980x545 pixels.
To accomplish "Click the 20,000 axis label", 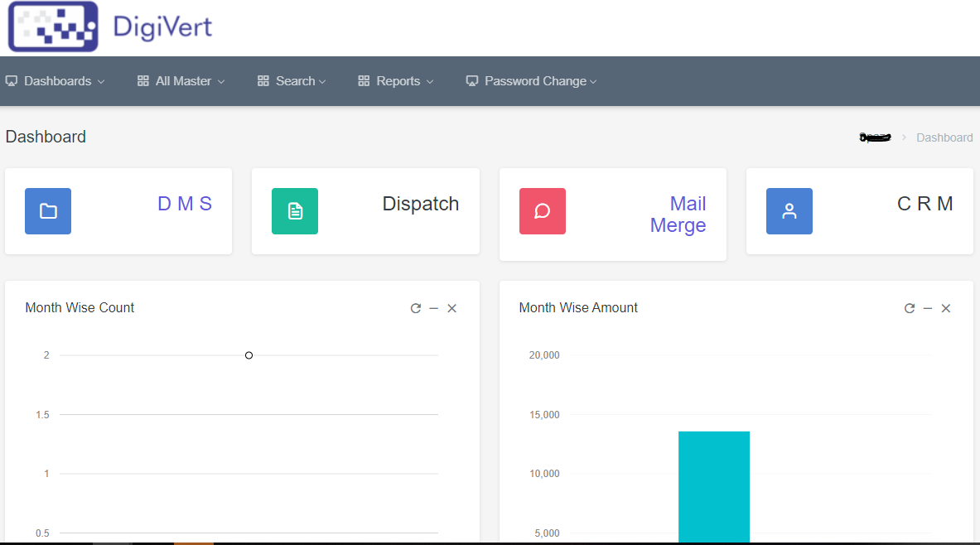I will pos(544,355).
